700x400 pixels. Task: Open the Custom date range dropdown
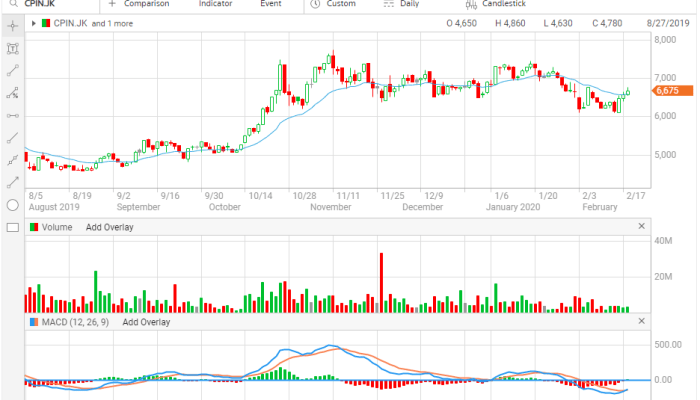[340, 4]
